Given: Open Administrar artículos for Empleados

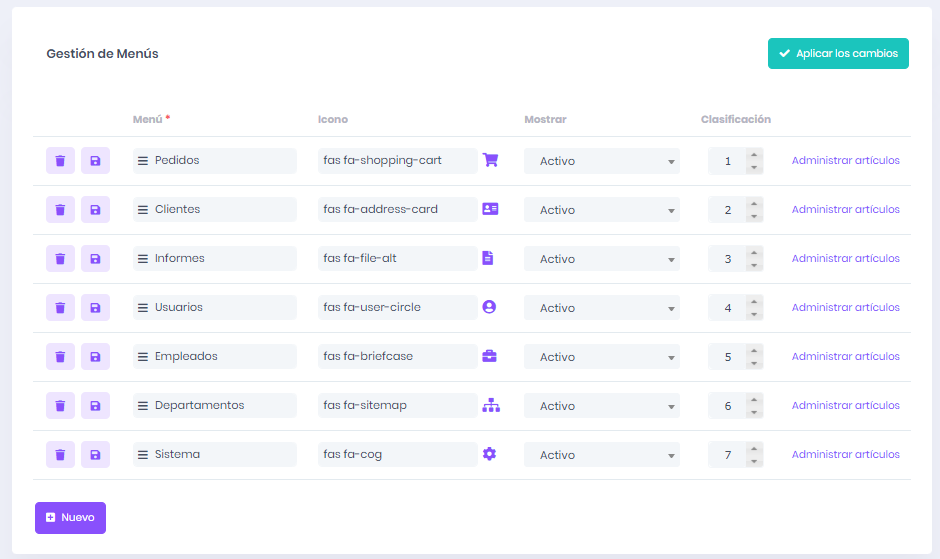Looking at the screenshot, I should point(845,357).
